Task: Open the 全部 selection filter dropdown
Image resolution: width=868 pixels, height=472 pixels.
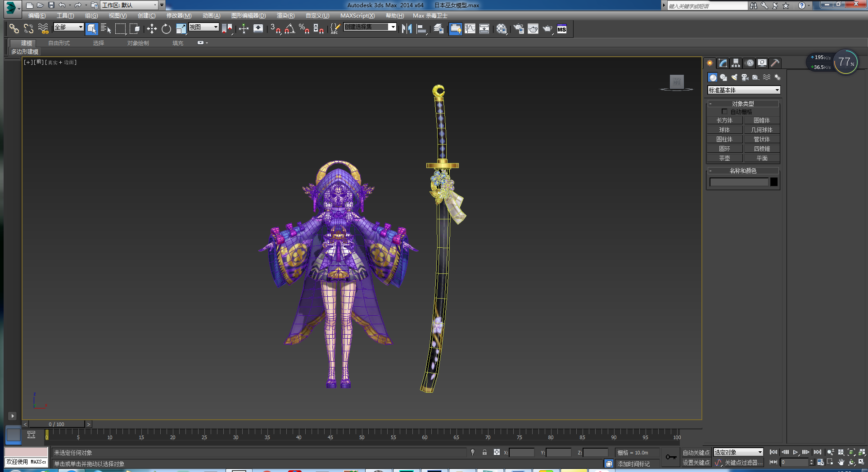Action: tap(68, 27)
